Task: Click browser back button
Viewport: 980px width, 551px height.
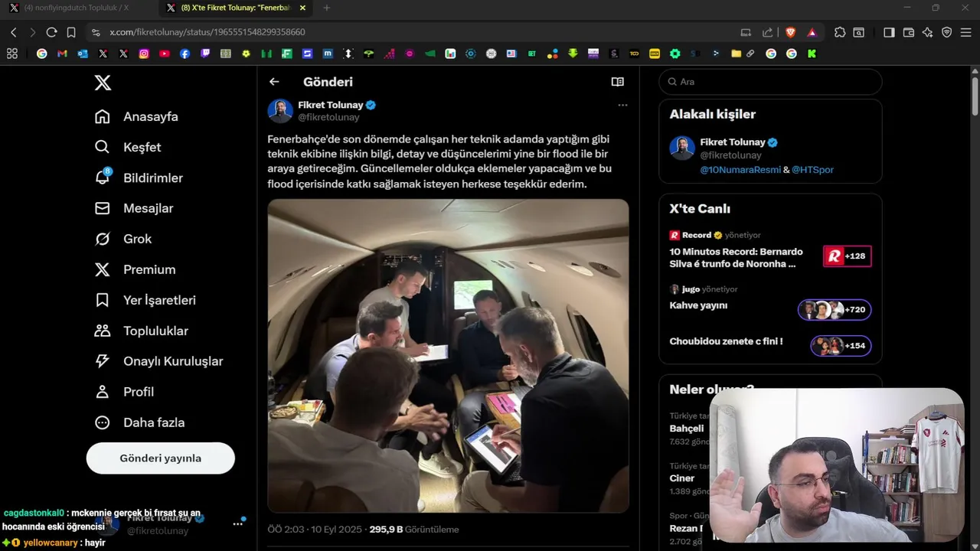Action: pos(14,32)
